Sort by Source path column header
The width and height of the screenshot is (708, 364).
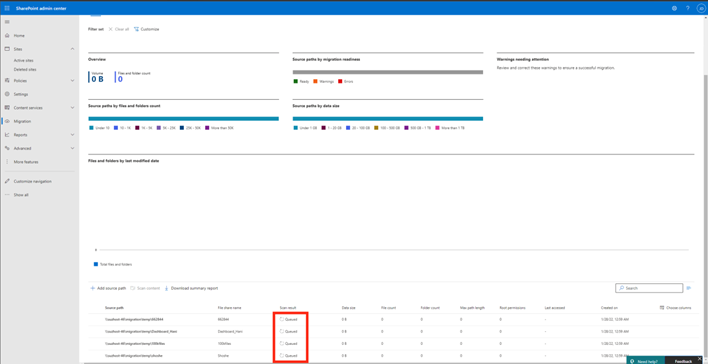114,308
